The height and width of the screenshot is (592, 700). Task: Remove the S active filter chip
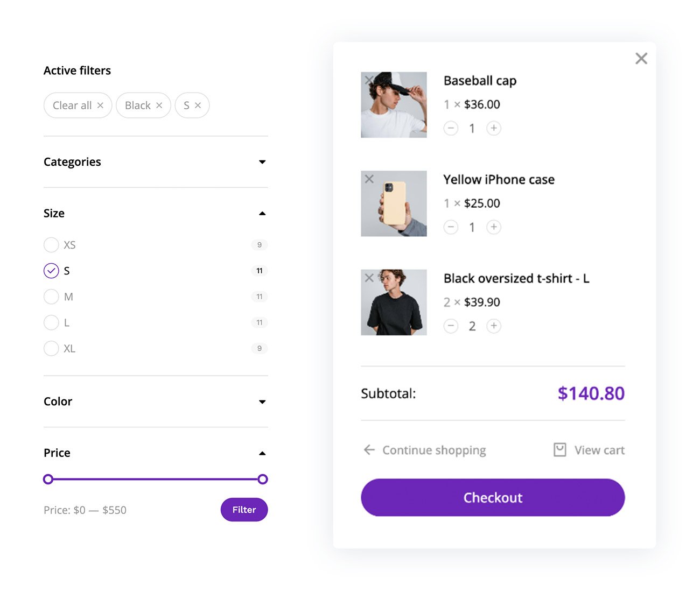pyautogui.click(x=198, y=105)
